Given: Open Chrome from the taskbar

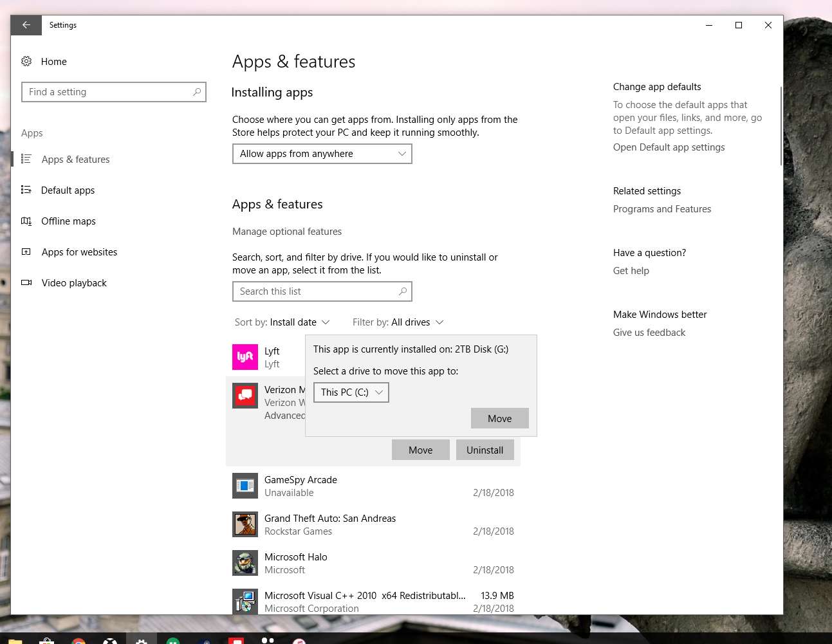Looking at the screenshot, I should [x=79, y=640].
